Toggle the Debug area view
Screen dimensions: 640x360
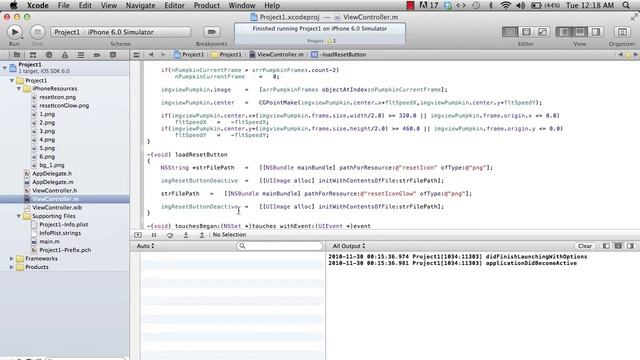580,32
